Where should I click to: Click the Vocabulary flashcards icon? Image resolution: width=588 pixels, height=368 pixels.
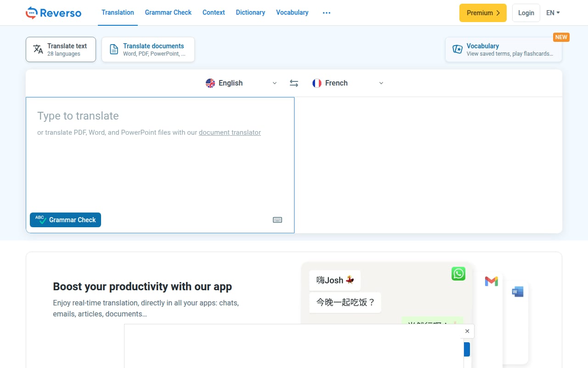pyautogui.click(x=458, y=49)
